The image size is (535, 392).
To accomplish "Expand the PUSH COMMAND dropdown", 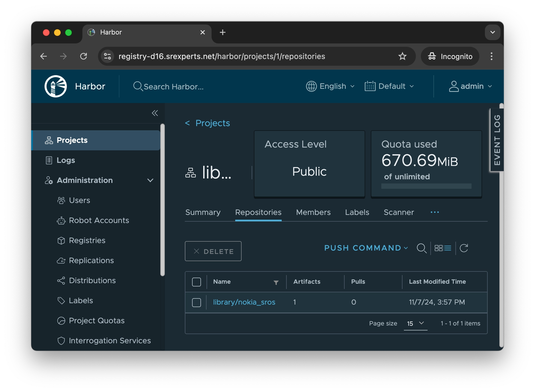I will pos(366,248).
